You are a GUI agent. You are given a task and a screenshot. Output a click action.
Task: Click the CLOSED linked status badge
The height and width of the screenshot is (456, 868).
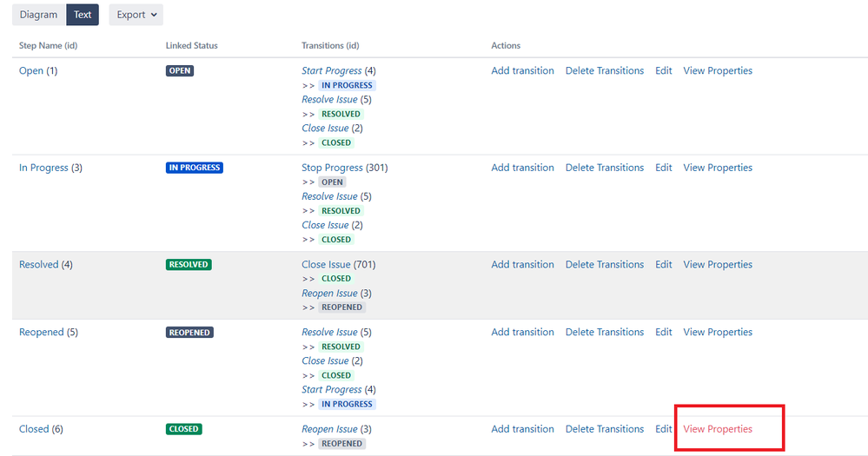tap(184, 429)
